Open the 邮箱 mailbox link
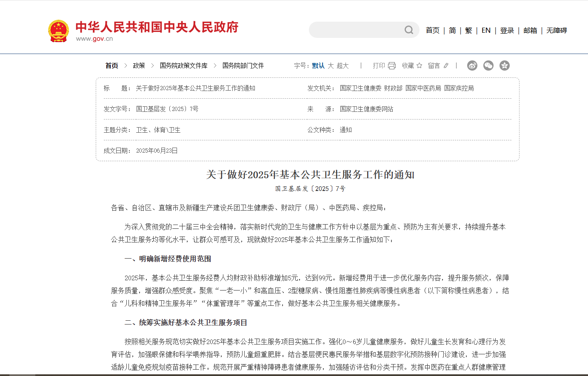 [530, 30]
